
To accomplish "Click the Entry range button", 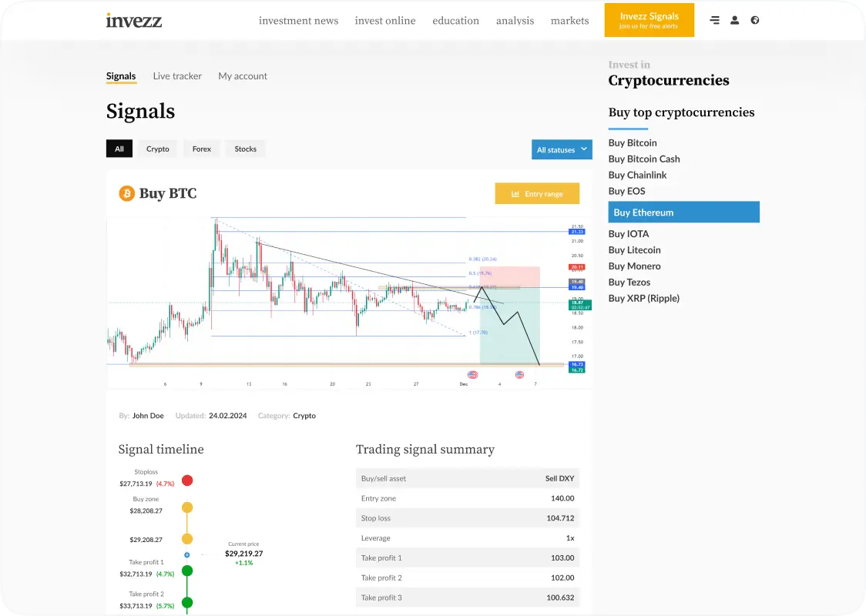I will click(x=537, y=194).
